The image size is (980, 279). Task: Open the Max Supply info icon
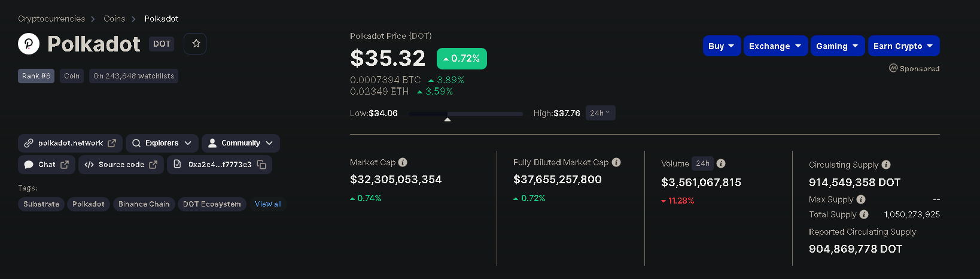pos(861,199)
